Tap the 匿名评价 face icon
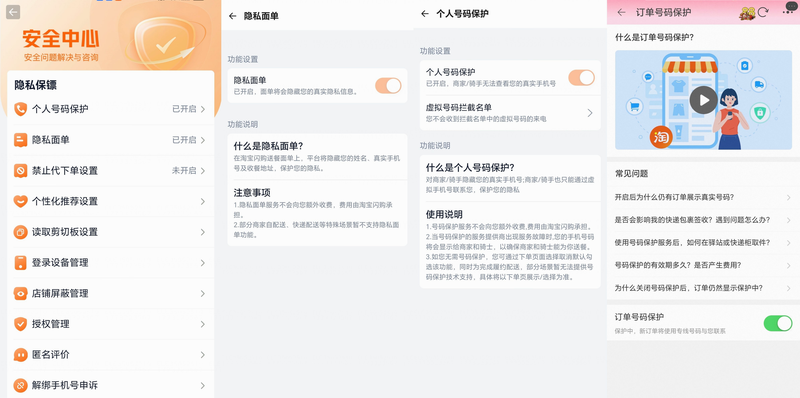Image resolution: width=800 pixels, height=398 pixels. (20, 355)
